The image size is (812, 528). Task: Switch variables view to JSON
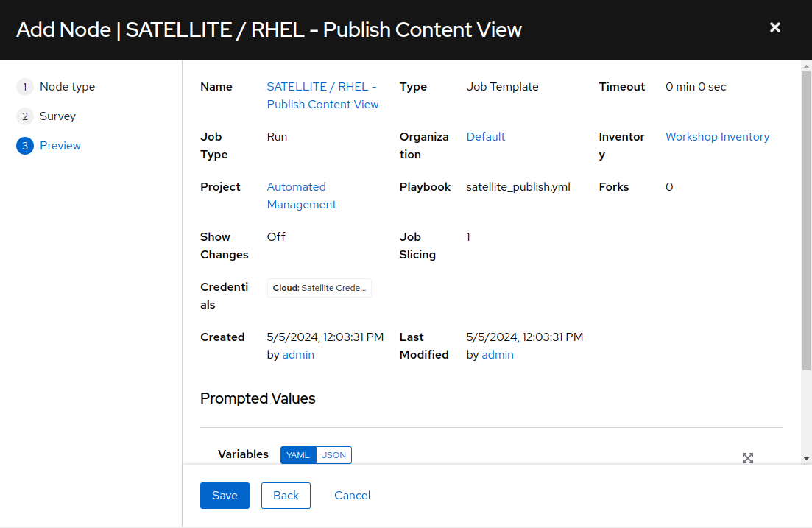pos(333,455)
